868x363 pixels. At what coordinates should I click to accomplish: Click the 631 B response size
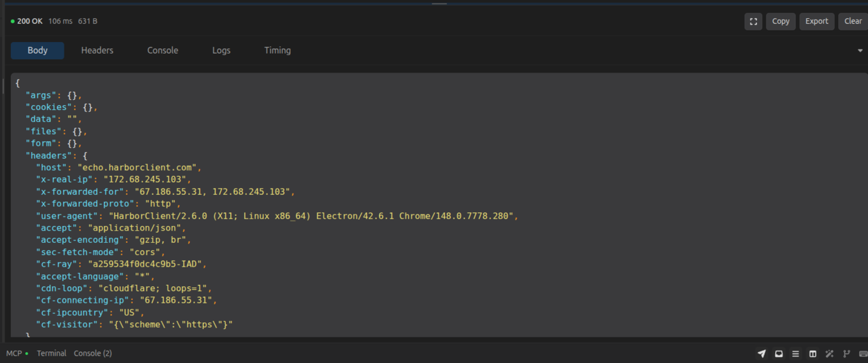point(87,21)
